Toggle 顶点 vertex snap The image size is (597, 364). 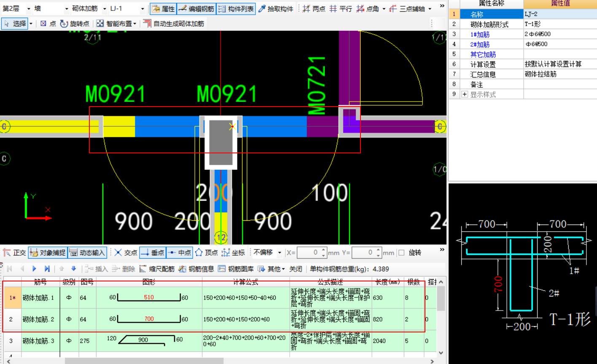coord(207,253)
